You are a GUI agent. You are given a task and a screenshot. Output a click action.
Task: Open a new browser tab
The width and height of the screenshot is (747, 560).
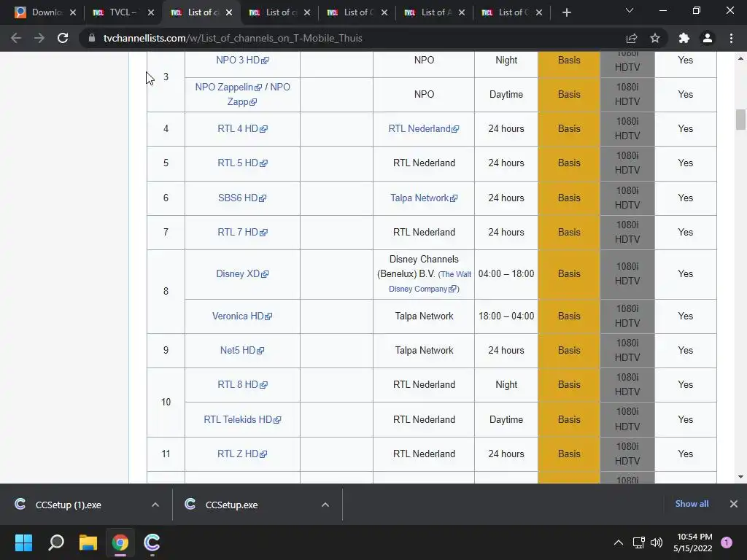(x=566, y=12)
